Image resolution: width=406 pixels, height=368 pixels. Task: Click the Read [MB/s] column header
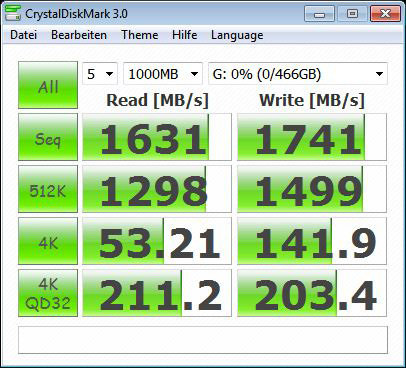157,100
